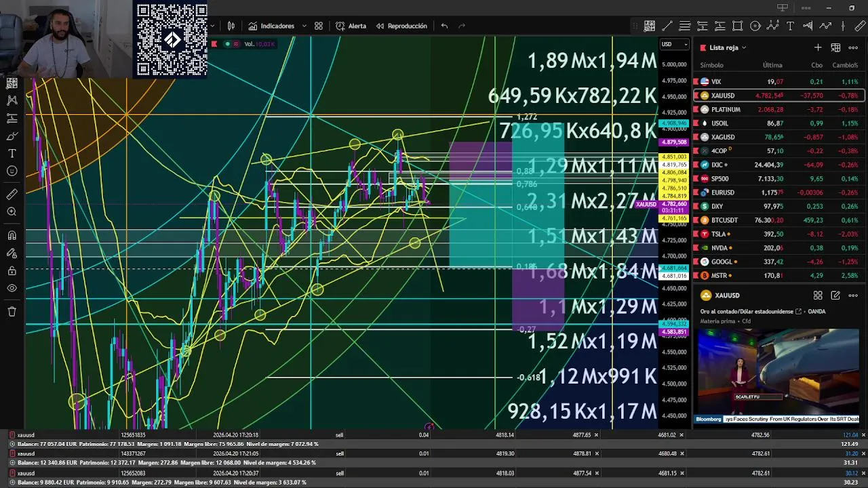This screenshot has height=488, width=868.
Task: Open the XAUUSD details grid view icon
Action: (818, 296)
